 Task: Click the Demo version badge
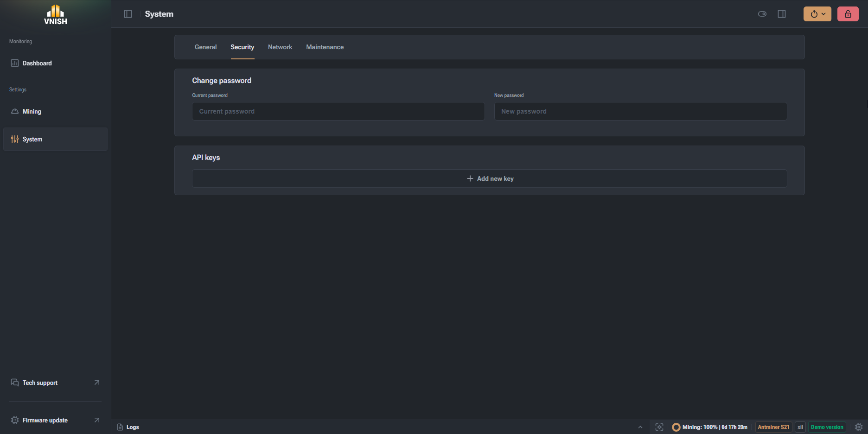pyautogui.click(x=827, y=427)
